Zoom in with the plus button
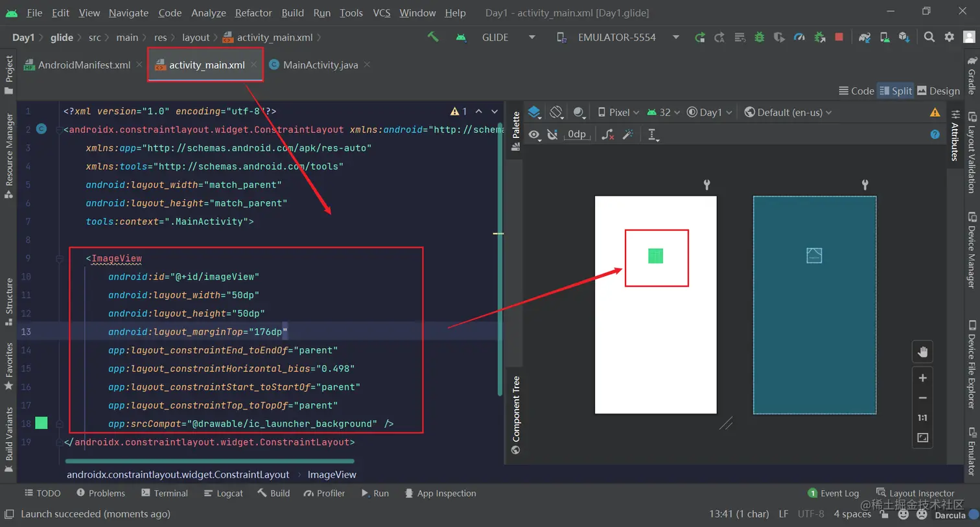 coord(922,378)
